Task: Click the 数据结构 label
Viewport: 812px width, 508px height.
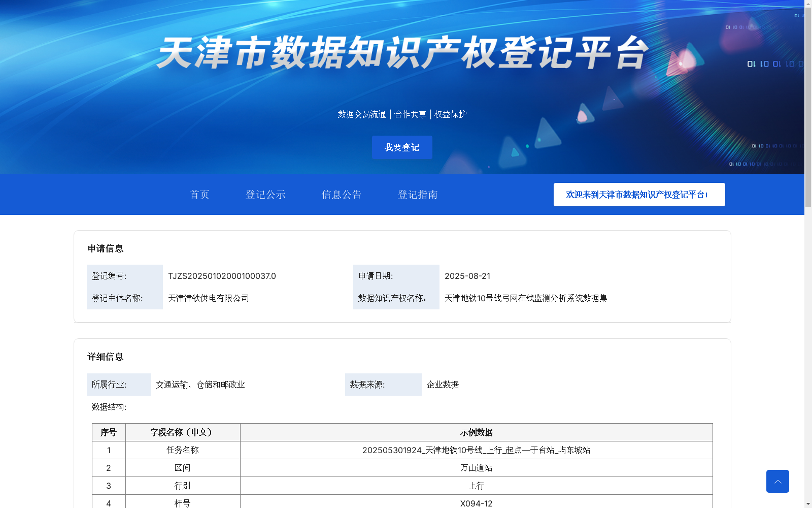Action: click(x=109, y=407)
